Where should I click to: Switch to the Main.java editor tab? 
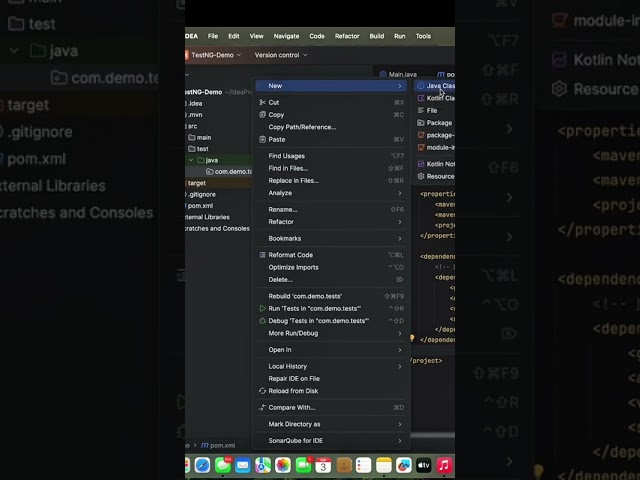coord(398,74)
